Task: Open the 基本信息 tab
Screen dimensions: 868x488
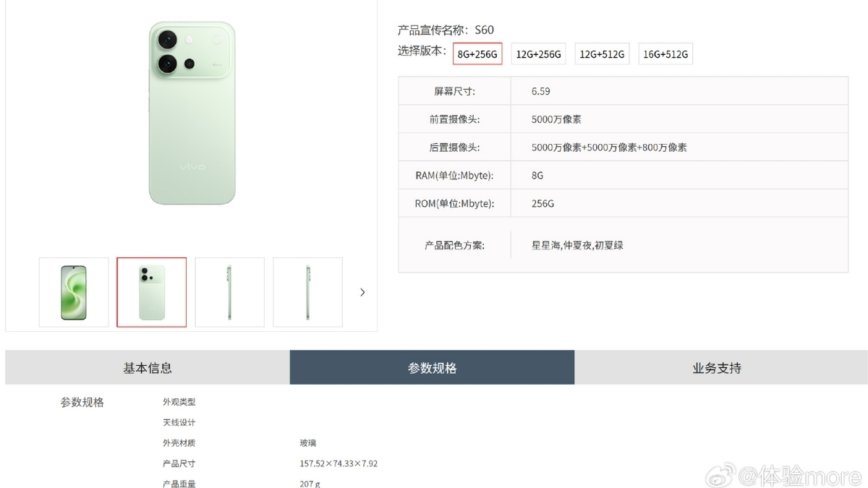Action: [148, 368]
